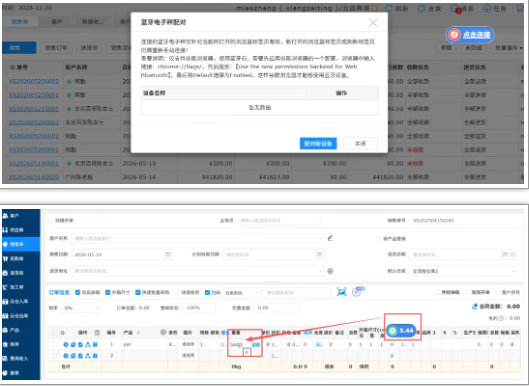The height and width of the screenshot is (386, 529).
Task: Click the Bluetooth scale icon next to scan icon
Action: (x=358, y=291)
